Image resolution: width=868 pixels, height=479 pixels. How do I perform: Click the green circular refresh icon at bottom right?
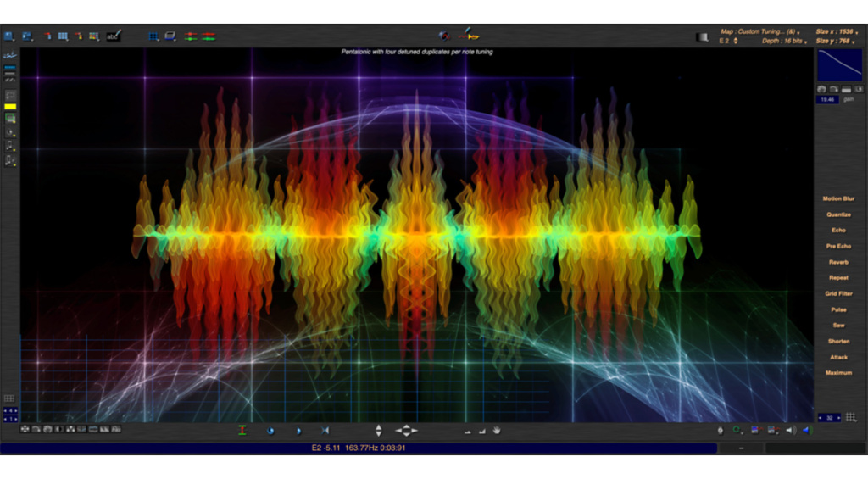[x=737, y=431]
